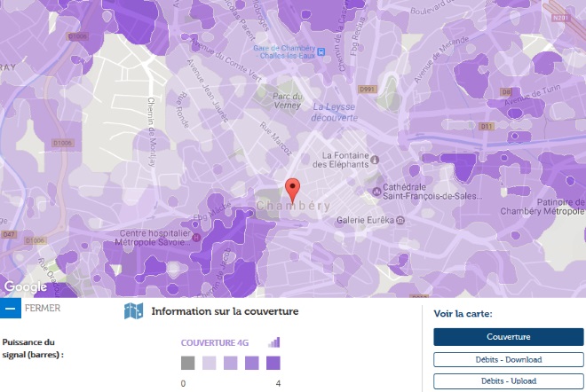Click the darkest purple level 4 swatch
This screenshot has height=392, width=586.
pyautogui.click(x=273, y=363)
